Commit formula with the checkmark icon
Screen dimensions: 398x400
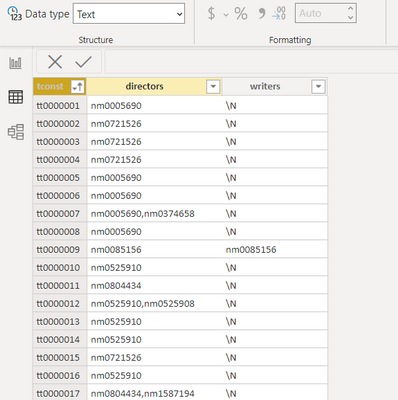(83, 62)
